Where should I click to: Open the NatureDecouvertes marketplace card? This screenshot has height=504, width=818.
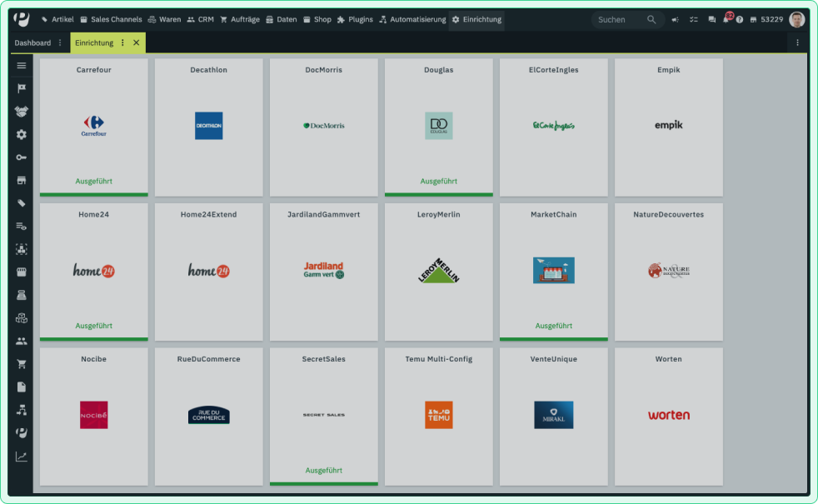click(669, 272)
